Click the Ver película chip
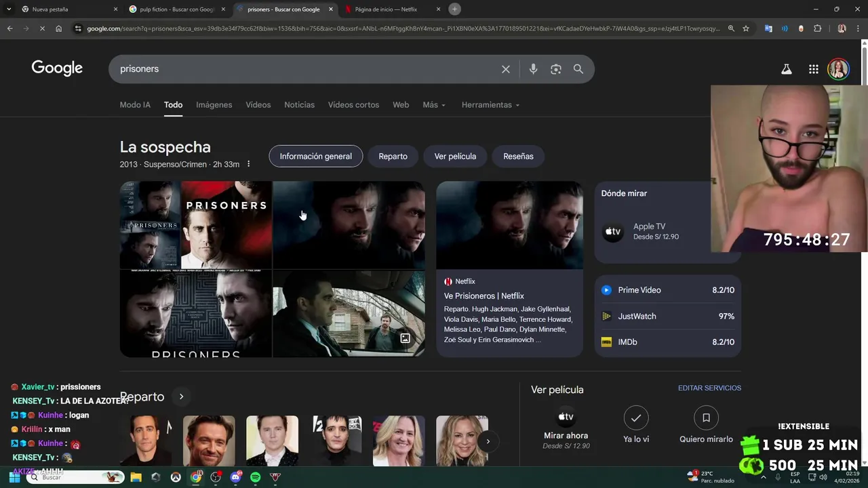Viewport: 868px width, 488px height. click(455, 157)
